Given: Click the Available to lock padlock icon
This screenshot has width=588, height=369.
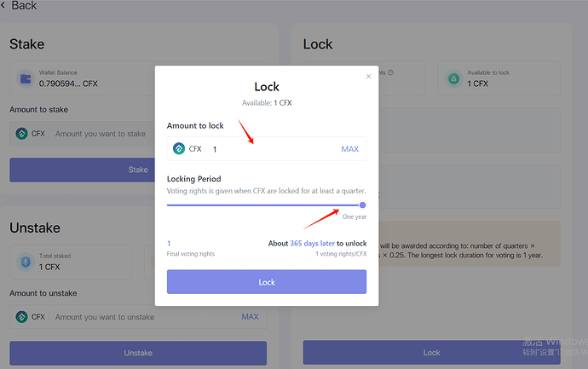Looking at the screenshot, I should [453, 78].
